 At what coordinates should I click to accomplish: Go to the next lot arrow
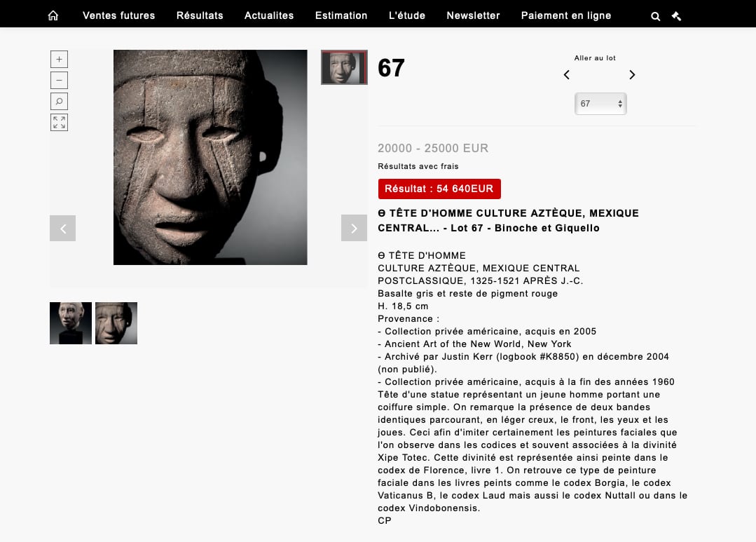tap(632, 75)
